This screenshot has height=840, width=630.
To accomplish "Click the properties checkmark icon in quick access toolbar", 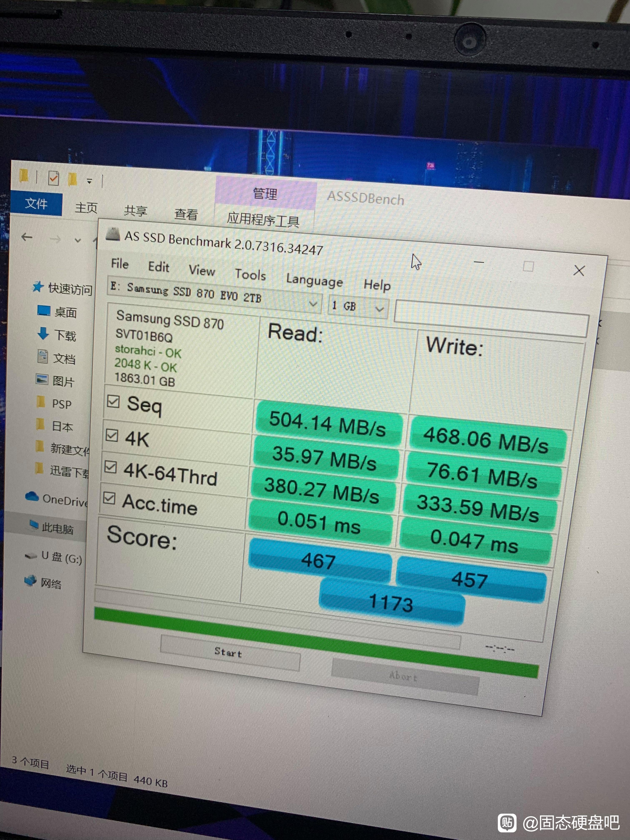I will (54, 178).
